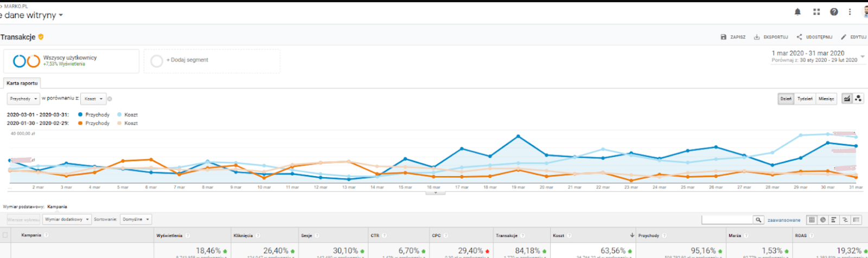Switch to the data table view icon
This screenshot has height=258, width=868.
point(812,220)
